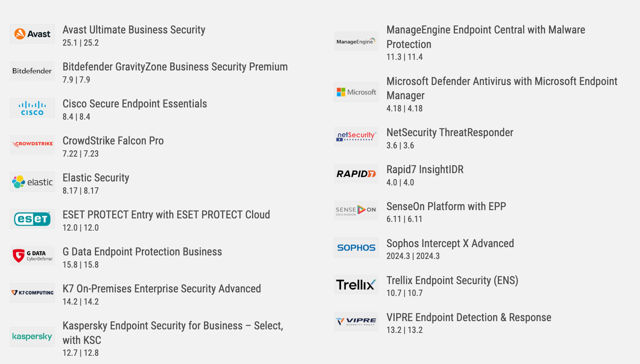Select Elastic Security product title
640x364 pixels.
point(96,178)
